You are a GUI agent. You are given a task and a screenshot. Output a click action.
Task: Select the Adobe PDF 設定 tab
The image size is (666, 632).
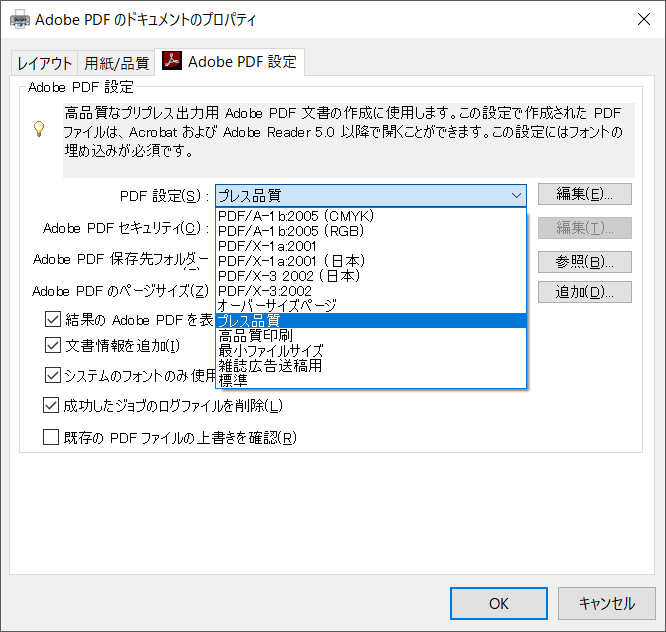pos(230,62)
